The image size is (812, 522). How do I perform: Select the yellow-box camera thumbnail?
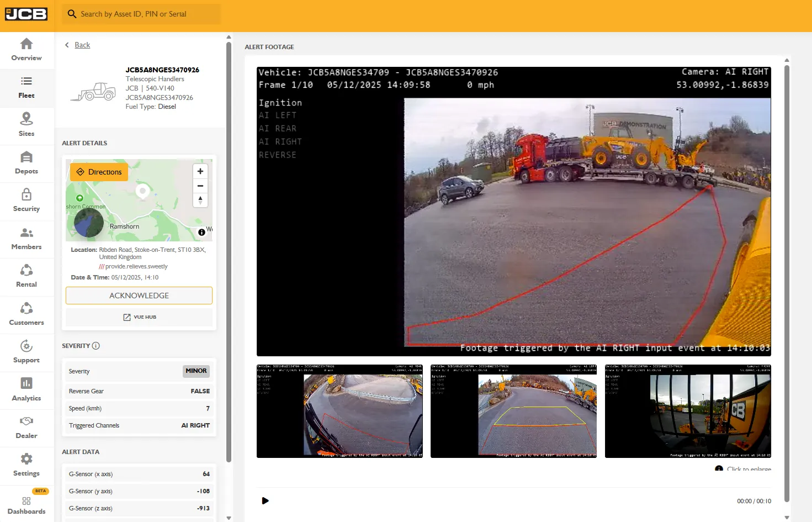[x=513, y=411]
